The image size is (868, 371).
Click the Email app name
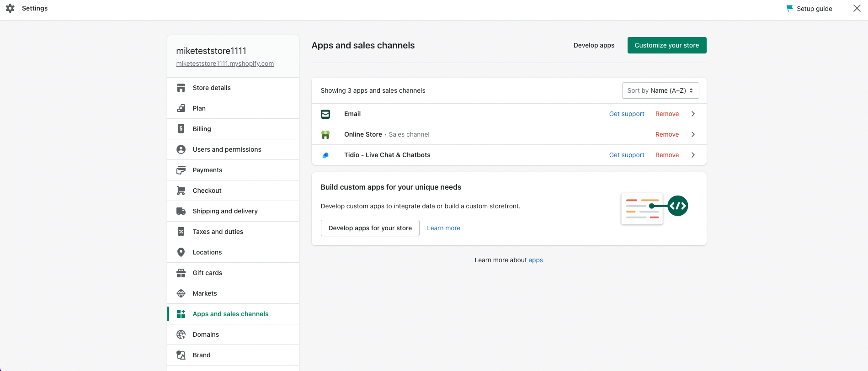pos(352,114)
